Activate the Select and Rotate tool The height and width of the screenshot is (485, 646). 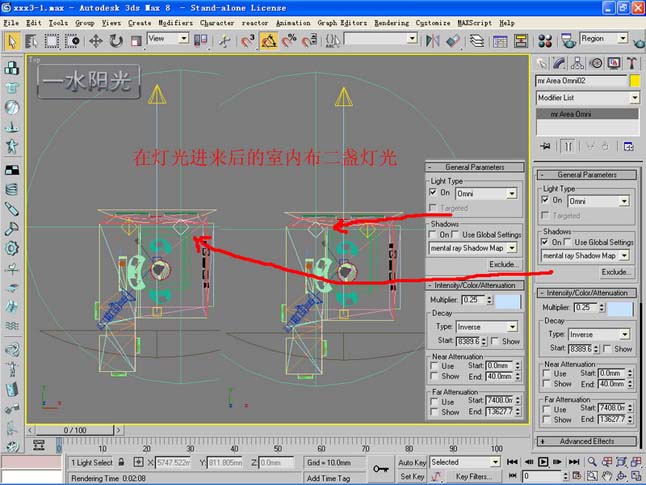coord(116,41)
